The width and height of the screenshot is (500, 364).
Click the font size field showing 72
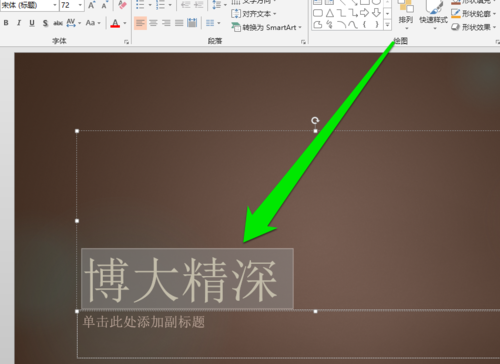point(68,5)
